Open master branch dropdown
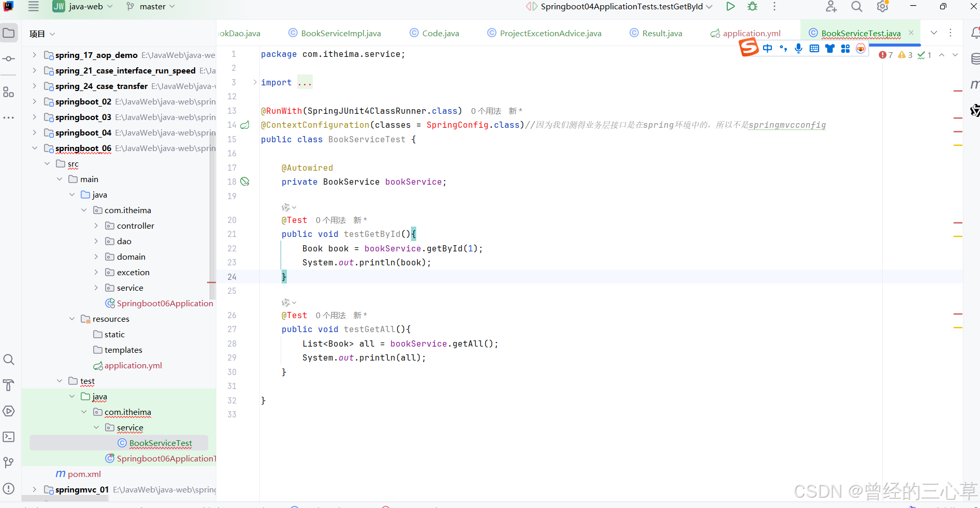 [x=151, y=7]
